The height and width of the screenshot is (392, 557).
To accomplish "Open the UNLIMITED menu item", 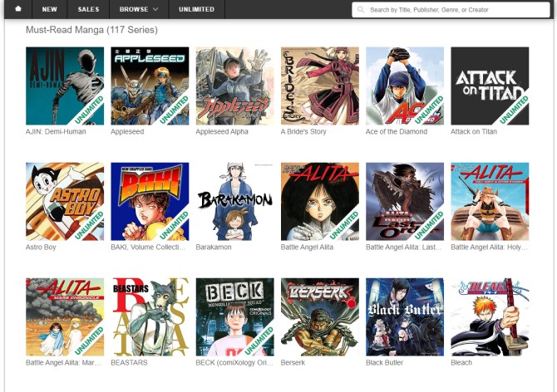I will tap(196, 9).
